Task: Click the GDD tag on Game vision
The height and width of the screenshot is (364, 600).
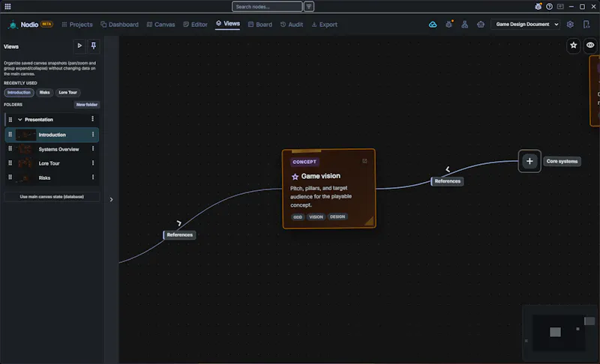Action: click(x=298, y=217)
